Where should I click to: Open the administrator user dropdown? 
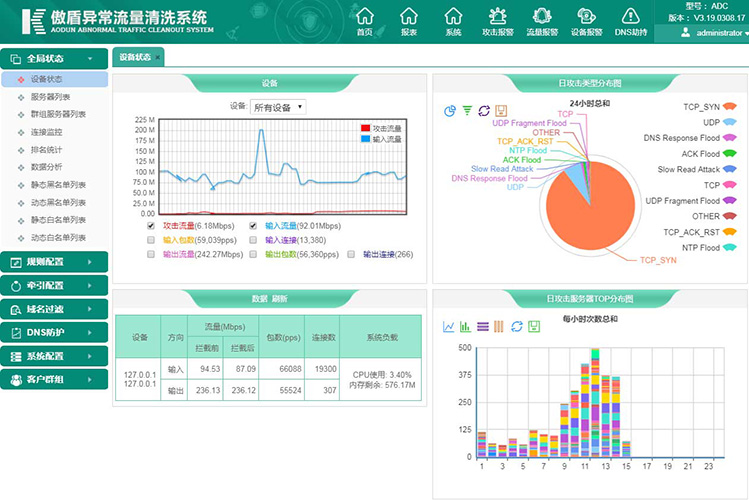point(712,33)
